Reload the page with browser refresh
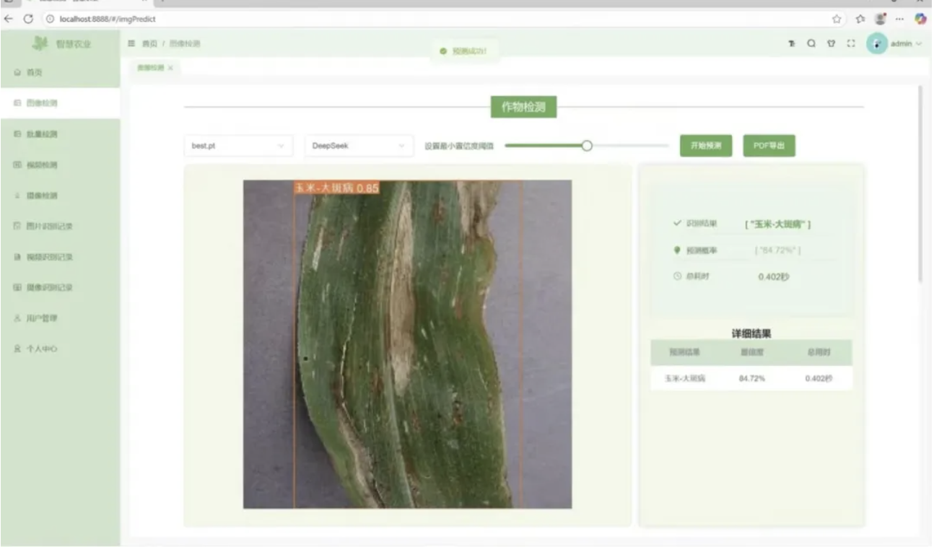 pos(28,19)
